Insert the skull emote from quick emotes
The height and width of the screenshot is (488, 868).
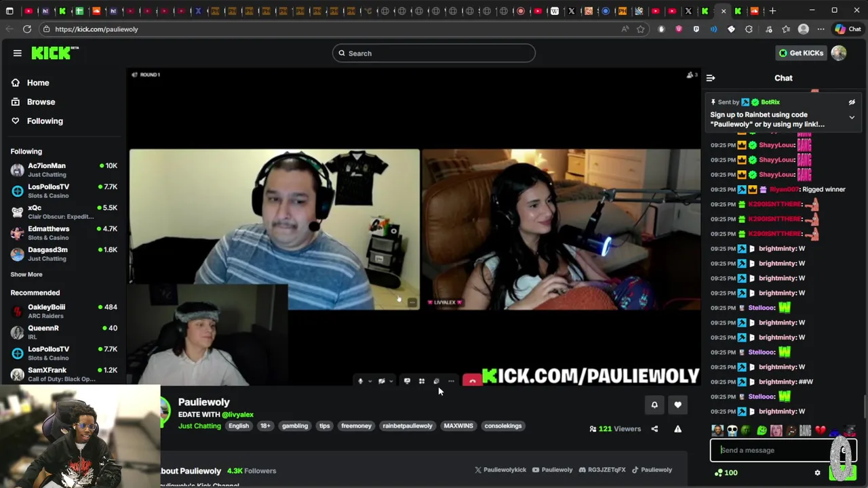[x=732, y=430]
